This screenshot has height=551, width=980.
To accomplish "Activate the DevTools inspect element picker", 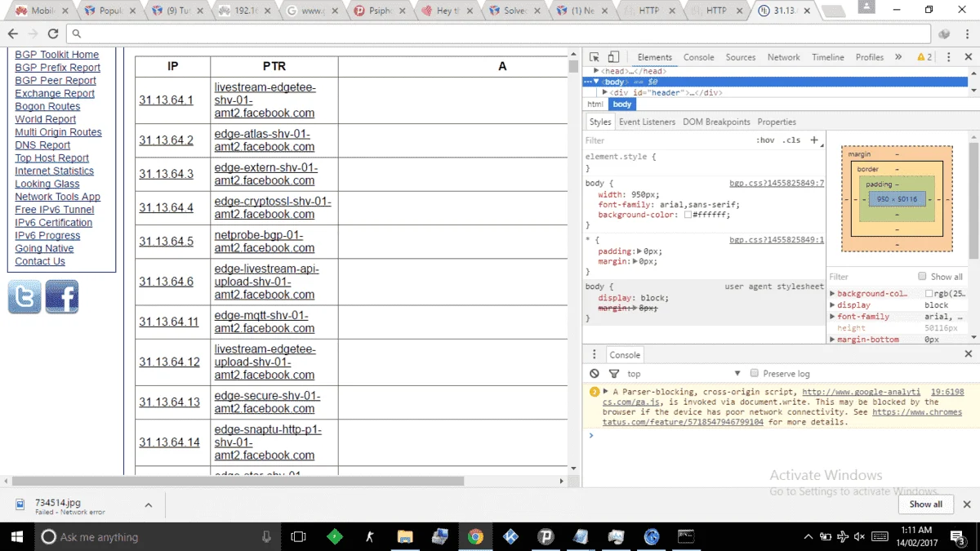I will 594,57.
